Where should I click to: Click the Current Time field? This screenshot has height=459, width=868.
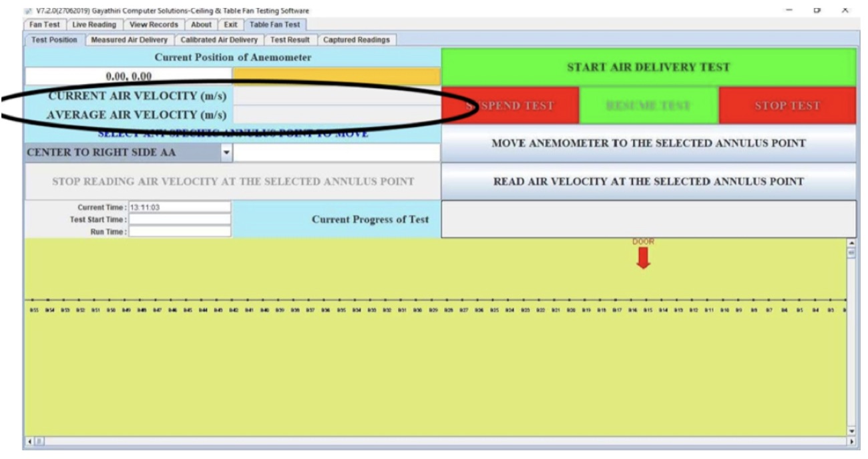coord(180,207)
